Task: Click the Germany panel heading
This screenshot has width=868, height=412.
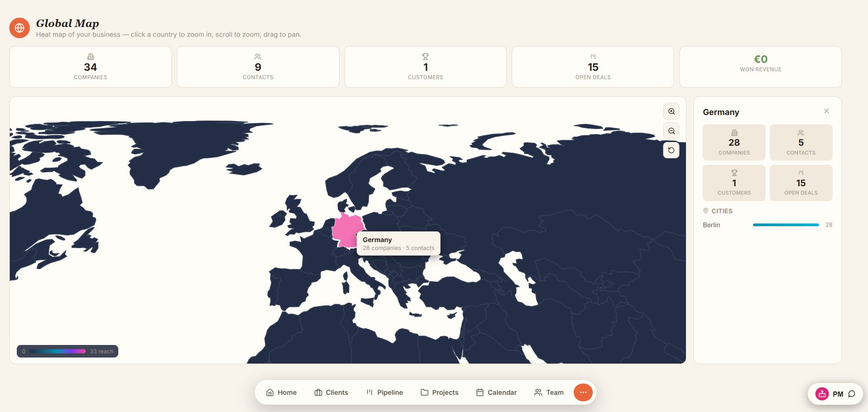Action: 721,112
